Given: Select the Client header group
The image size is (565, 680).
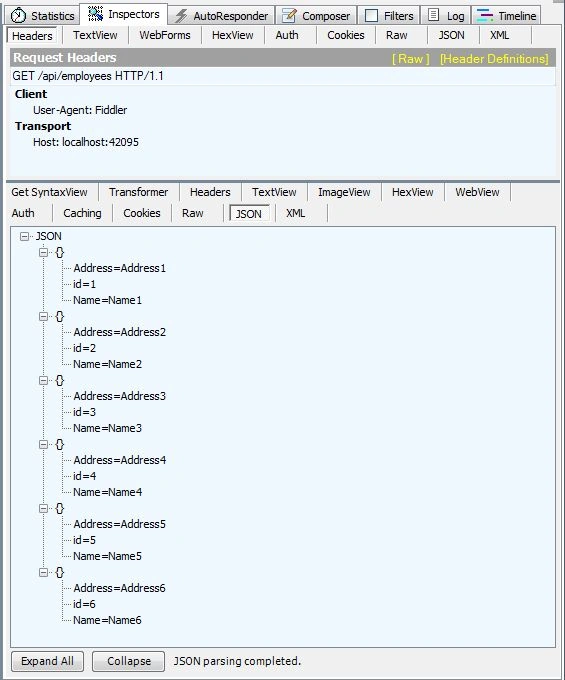Looking at the screenshot, I should 31,94.
